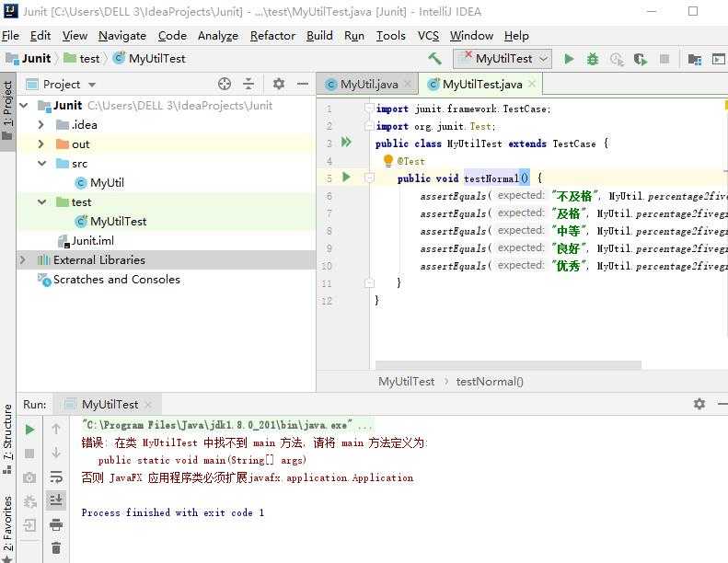Rerun MyUtilTest in Run panel
Viewport: 728px width, 563px height.
[x=29, y=430]
